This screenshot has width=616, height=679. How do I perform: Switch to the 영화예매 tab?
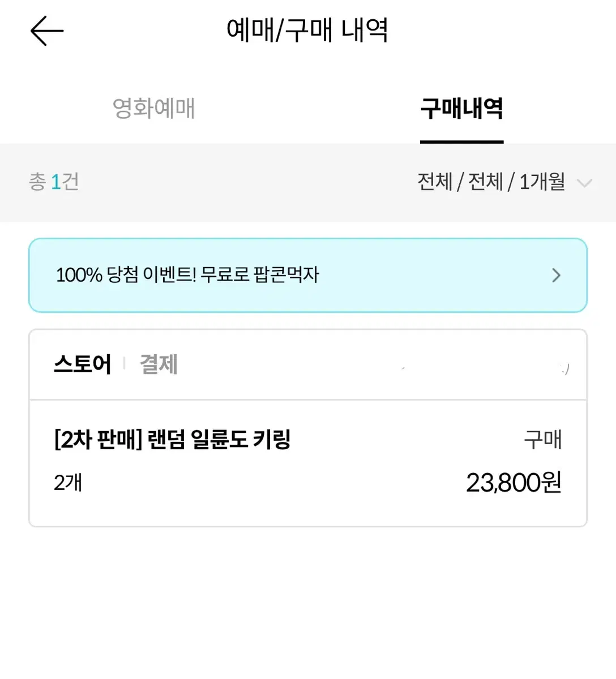point(154,108)
